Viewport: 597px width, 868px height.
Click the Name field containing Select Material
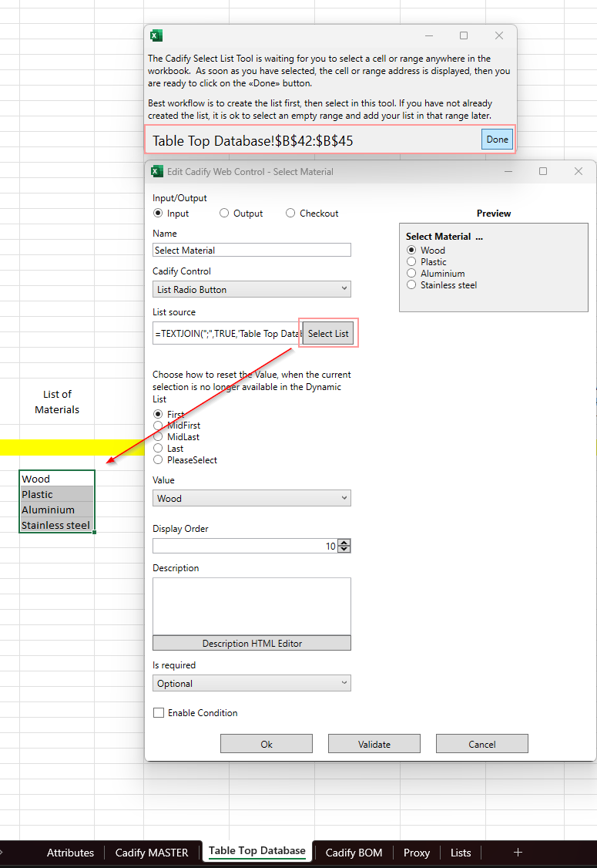click(x=252, y=251)
